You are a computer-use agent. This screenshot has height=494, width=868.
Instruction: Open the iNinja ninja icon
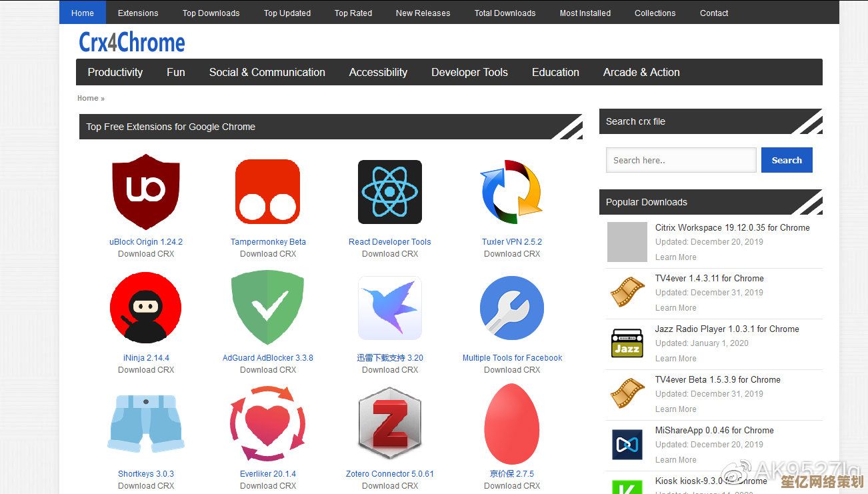coord(146,308)
